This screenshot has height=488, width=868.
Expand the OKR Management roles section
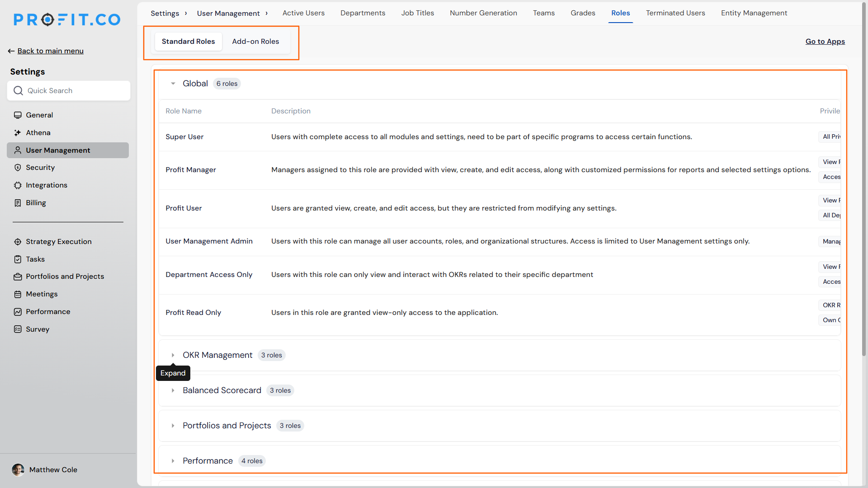[173, 355]
